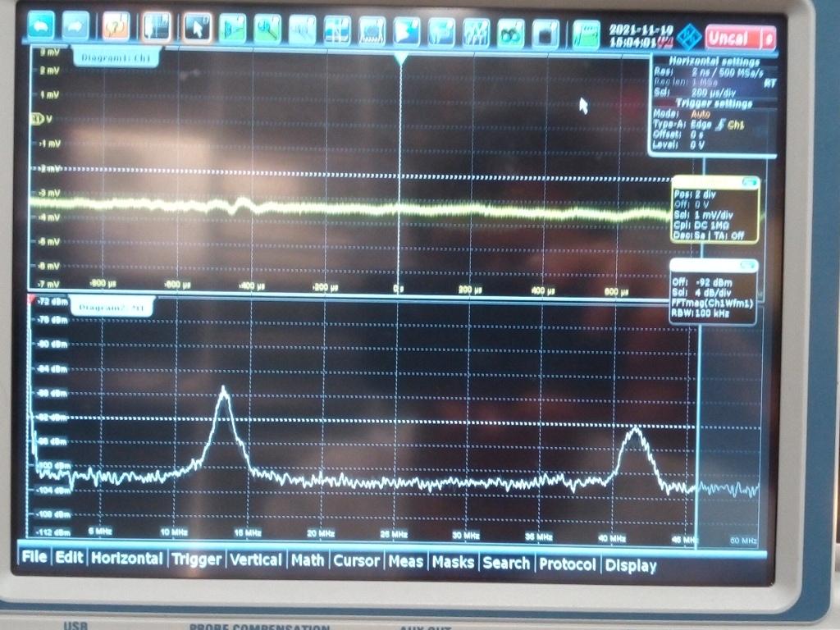
Task: Click 'RBW: 100 kHz' in the FFT box
Action: [701, 313]
